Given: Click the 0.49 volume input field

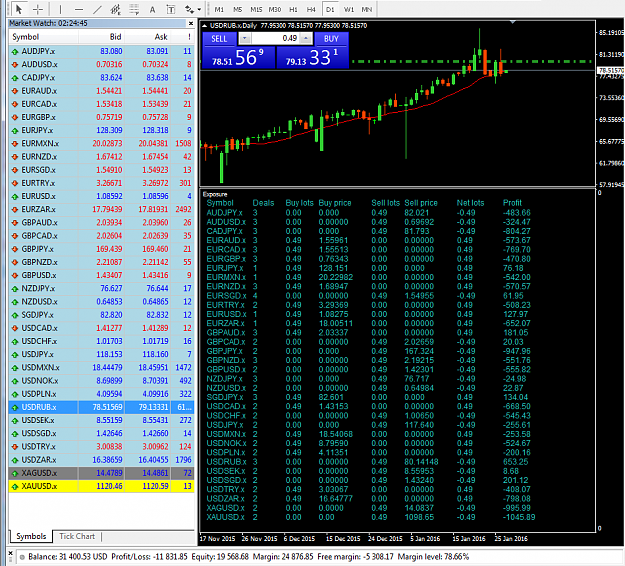Looking at the screenshot, I should [275, 39].
